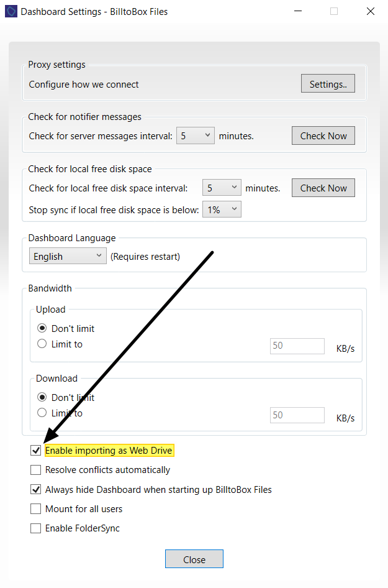Screen dimensions: 388x588
Task: Minimize the Dashboard Settings window
Action: 298,11
